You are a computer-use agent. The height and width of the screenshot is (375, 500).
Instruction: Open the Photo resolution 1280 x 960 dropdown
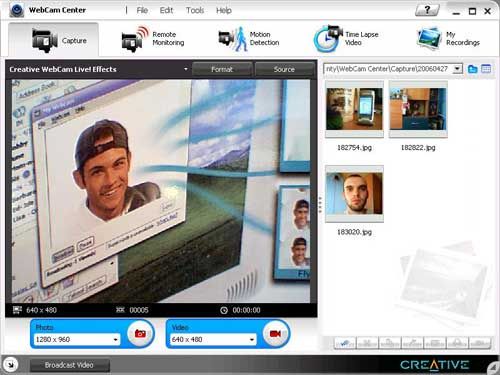[77, 339]
